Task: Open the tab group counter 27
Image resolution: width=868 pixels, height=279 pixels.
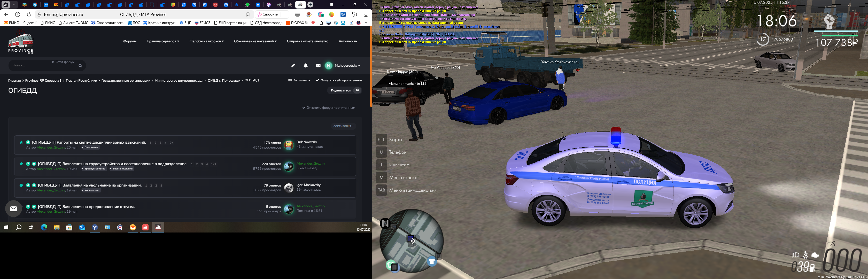Action: point(6,5)
